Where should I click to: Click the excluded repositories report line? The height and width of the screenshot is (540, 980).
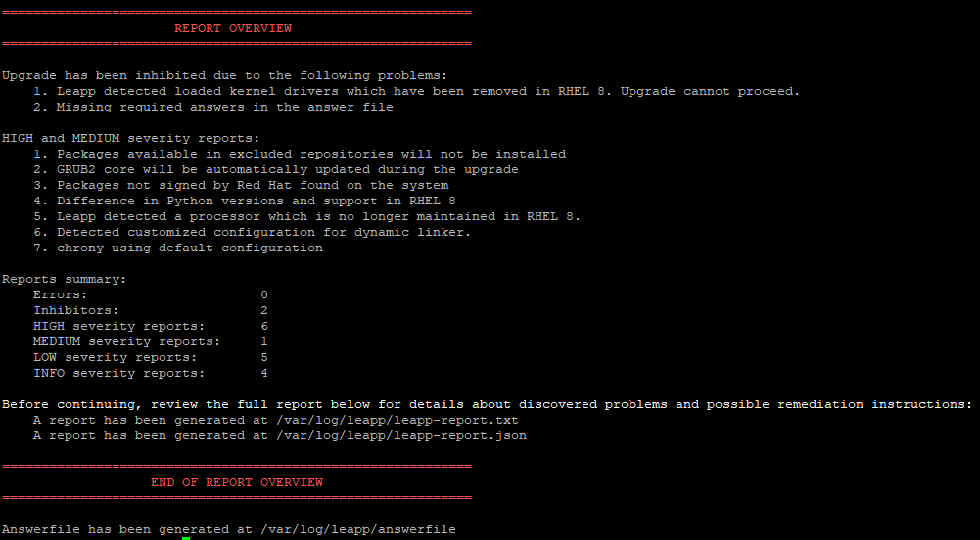click(300, 154)
